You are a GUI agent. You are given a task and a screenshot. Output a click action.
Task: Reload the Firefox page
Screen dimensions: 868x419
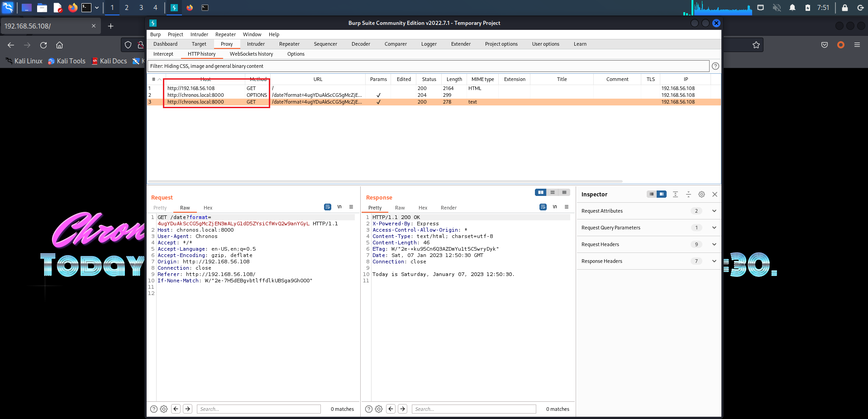[x=43, y=45]
